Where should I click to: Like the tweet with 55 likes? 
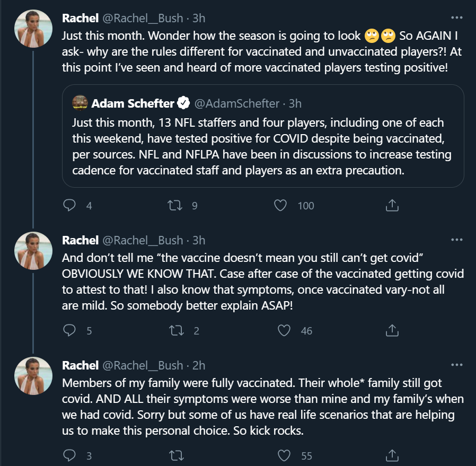pos(285,455)
